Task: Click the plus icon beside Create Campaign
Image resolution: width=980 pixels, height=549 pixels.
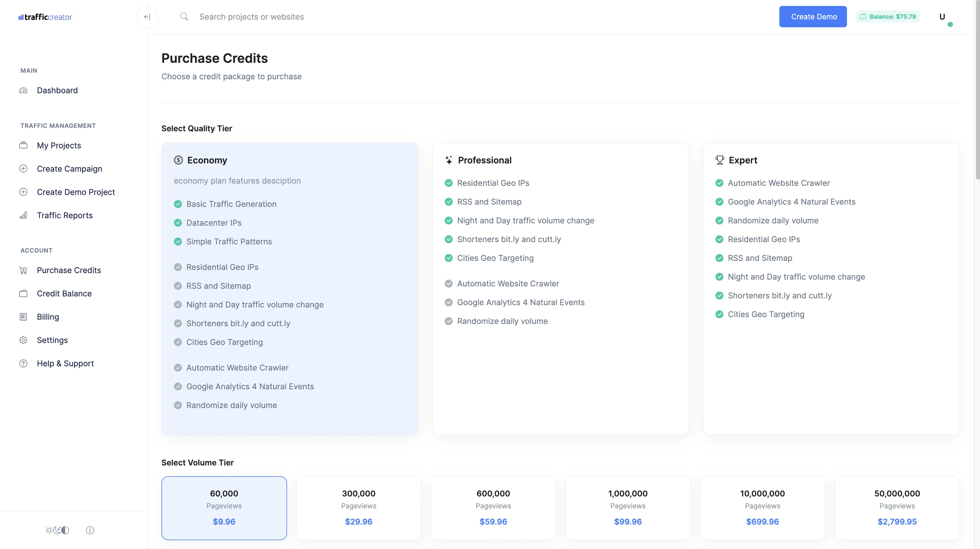Action: [x=23, y=169]
